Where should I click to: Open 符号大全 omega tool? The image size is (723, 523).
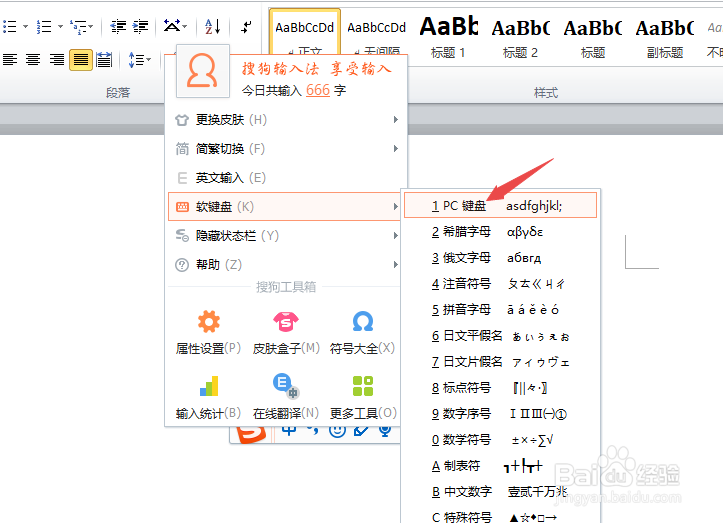[362, 332]
